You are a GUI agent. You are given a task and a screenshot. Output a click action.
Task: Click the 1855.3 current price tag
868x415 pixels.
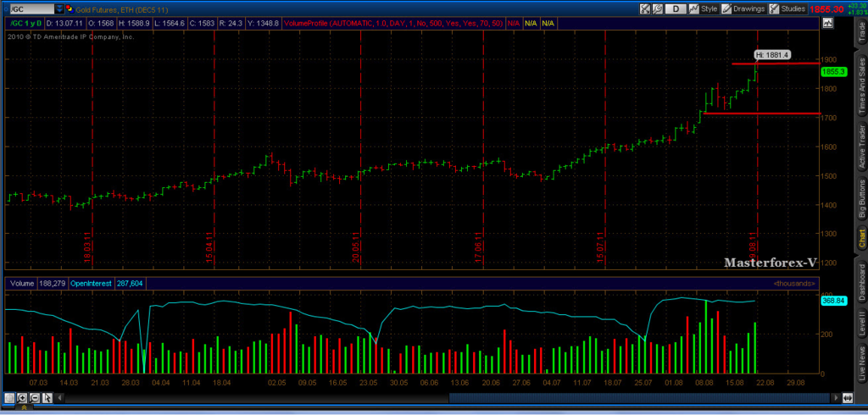point(834,72)
